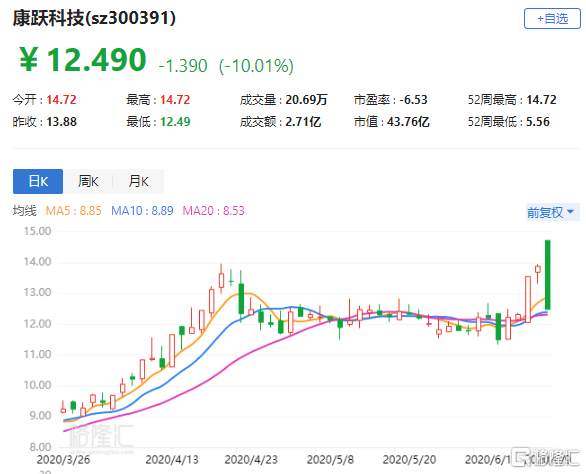The height and width of the screenshot is (474, 586).
Task: Click the MA5 : 8.85 indicator label
Action: point(73,211)
